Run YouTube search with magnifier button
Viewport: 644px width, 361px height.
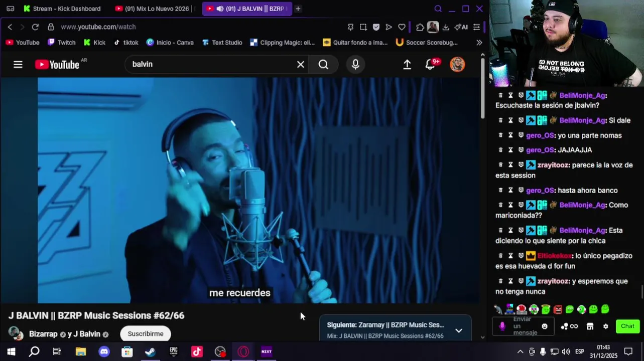click(323, 64)
